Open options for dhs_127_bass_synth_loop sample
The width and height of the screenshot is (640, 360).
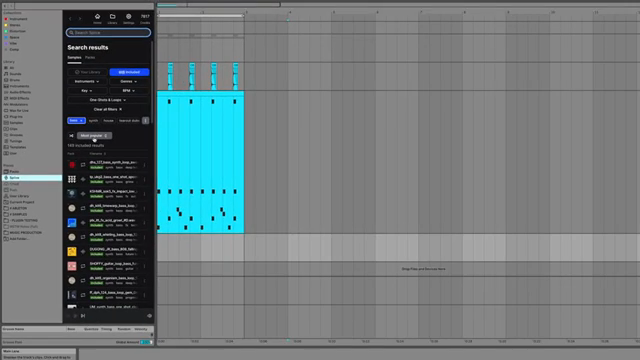(144, 165)
